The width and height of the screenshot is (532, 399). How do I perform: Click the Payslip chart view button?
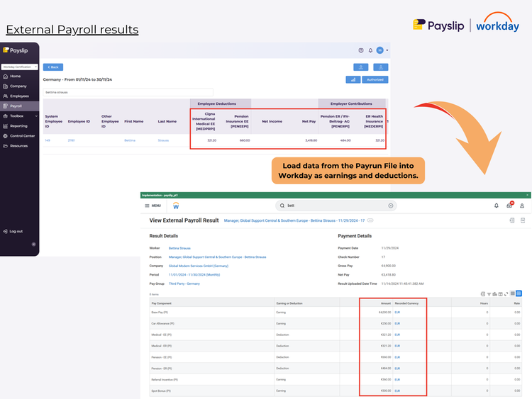point(352,79)
